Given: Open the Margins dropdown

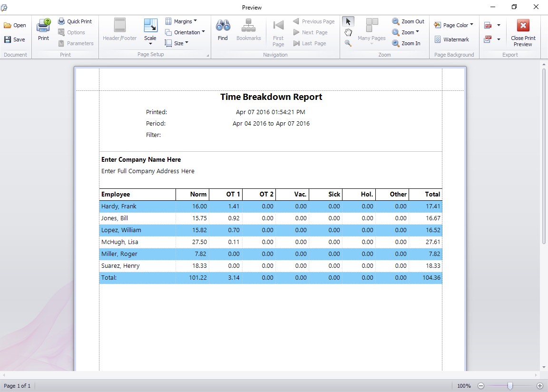Looking at the screenshot, I should (x=181, y=21).
